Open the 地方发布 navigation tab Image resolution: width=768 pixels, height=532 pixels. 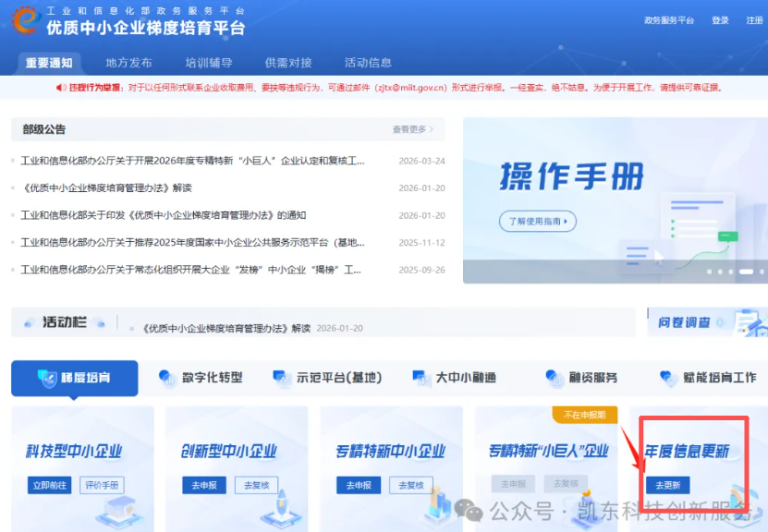pyautogui.click(x=128, y=63)
